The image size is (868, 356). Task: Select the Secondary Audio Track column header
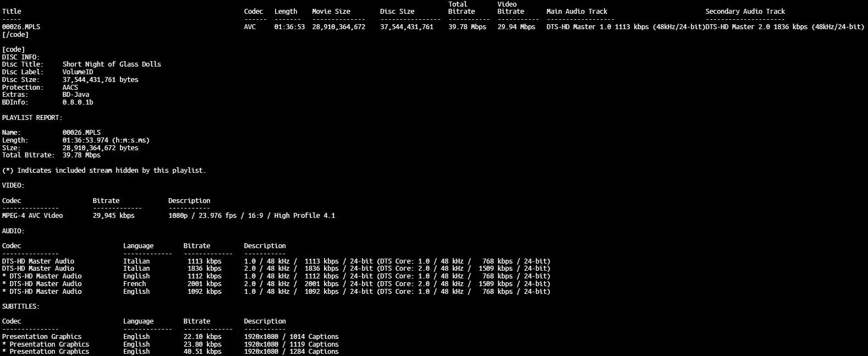745,12
